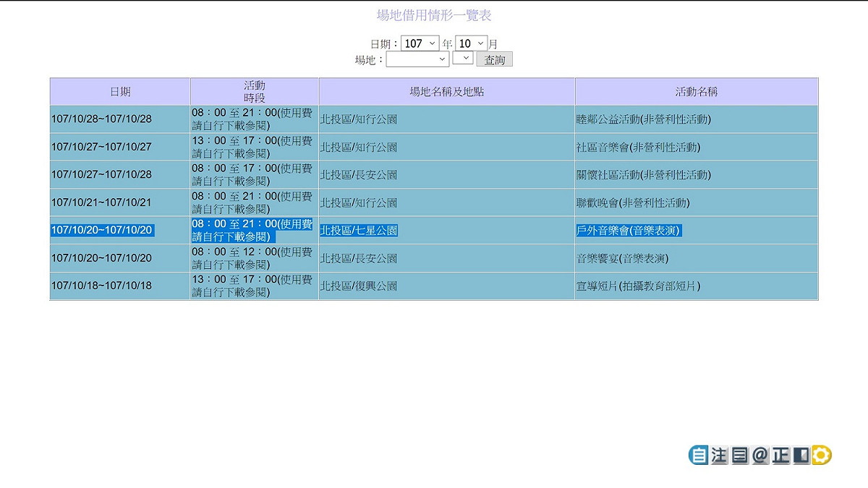The image size is (868, 488).
Task: Click time cell in 社區音樂會 row
Action: [255, 147]
